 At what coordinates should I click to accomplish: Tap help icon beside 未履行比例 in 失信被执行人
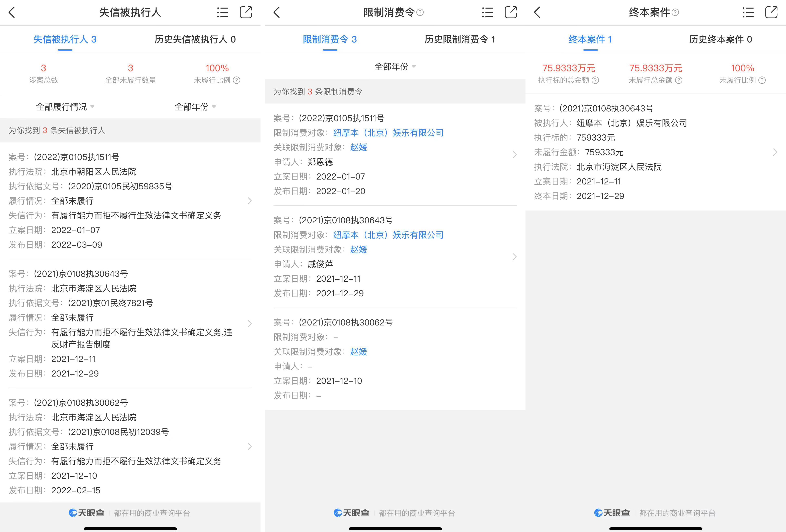237,80
